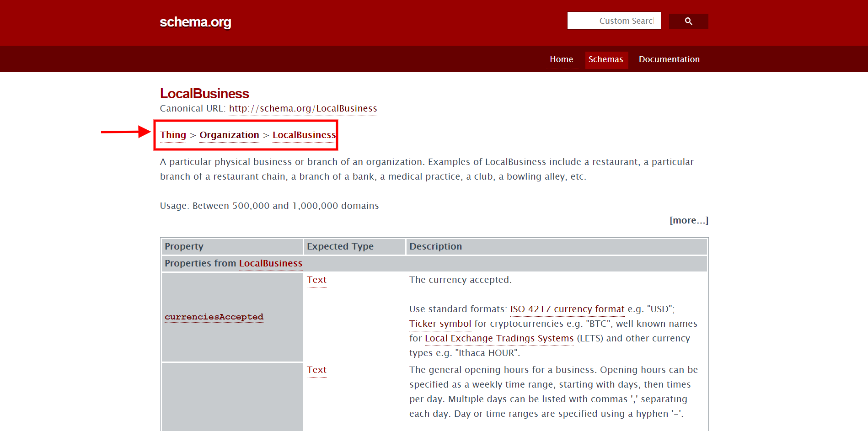Screen dimensions: 868x431
Task: Click Text type in currenciesAccepted row
Action: pyautogui.click(x=316, y=280)
